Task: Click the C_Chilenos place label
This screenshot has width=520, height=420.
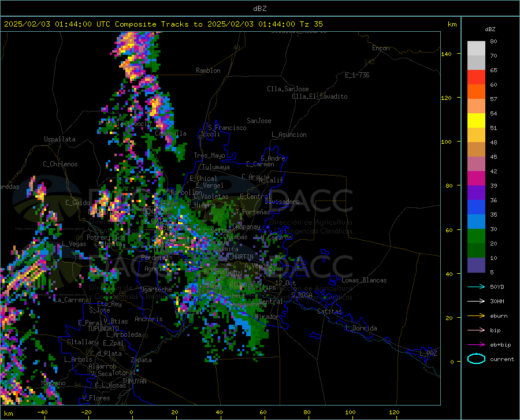Action: click(60, 164)
